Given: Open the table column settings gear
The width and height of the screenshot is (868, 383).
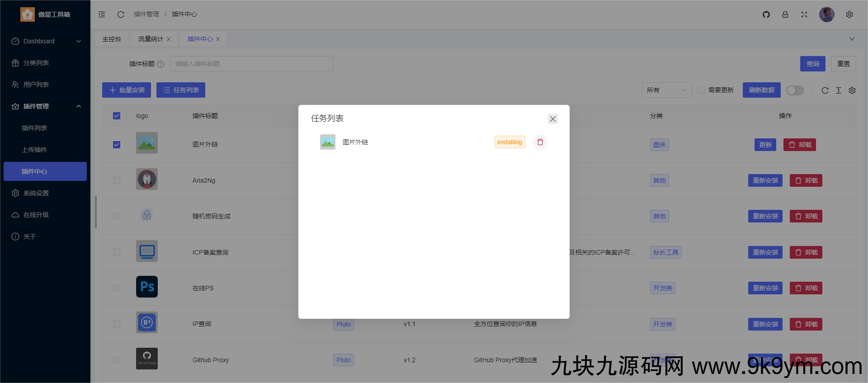Looking at the screenshot, I should [x=852, y=90].
